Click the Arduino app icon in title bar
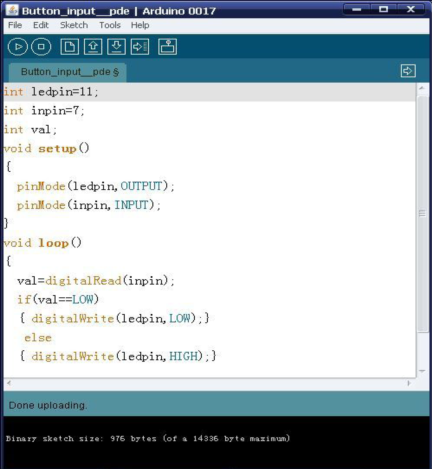The image size is (433, 469). click(x=12, y=10)
